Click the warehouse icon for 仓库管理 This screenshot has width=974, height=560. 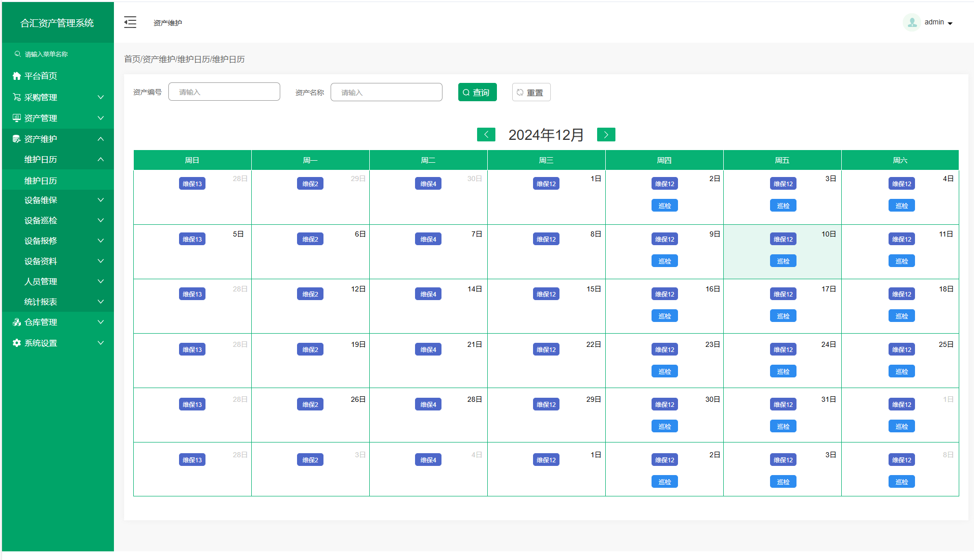click(x=17, y=322)
